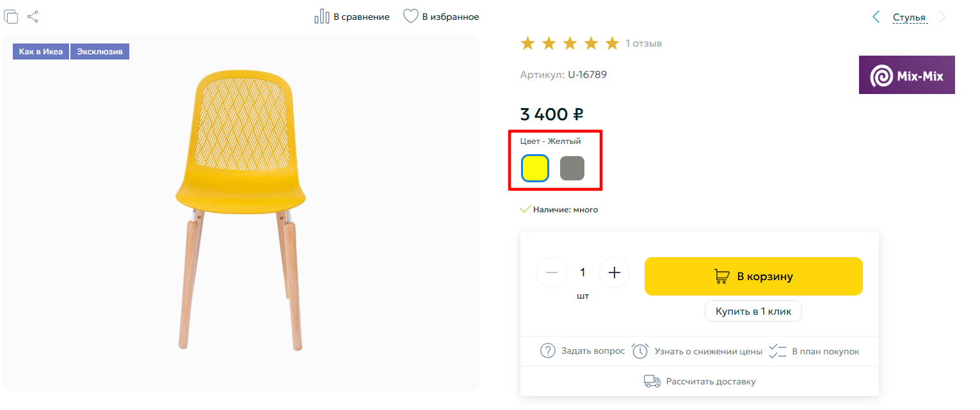The width and height of the screenshot is (980, 410).
Task: Click the heart favorites icon
Action: pos(410,17)
